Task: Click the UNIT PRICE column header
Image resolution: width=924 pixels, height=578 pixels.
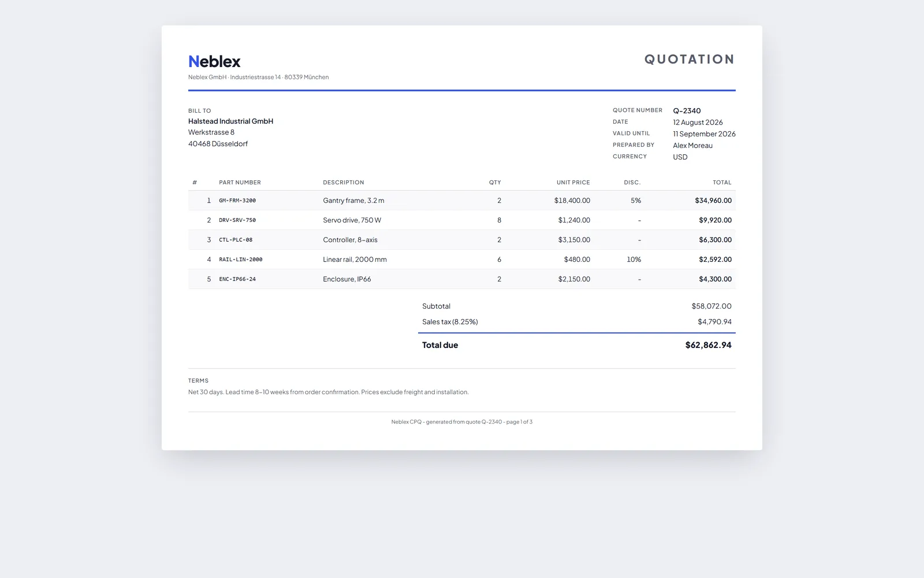Action: coord(573,183)
